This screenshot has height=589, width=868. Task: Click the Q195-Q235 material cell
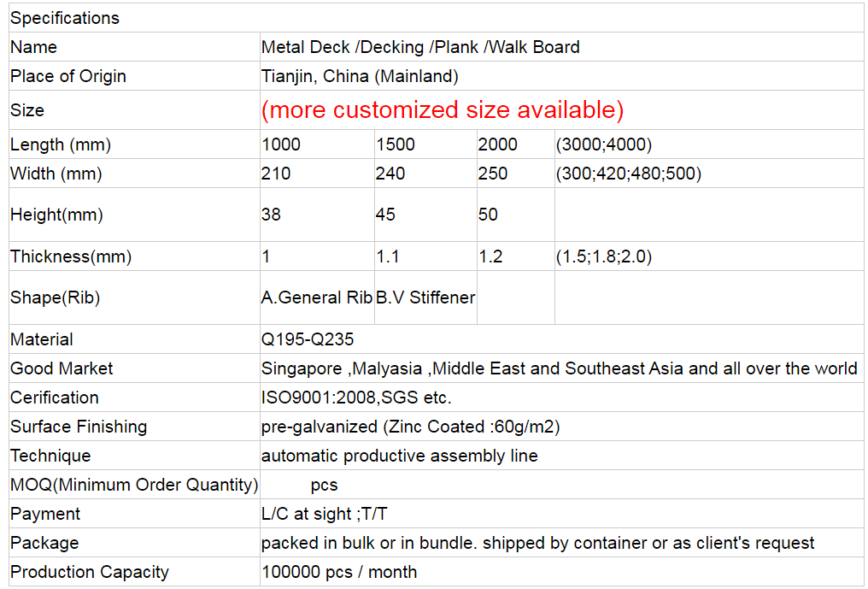click(308, 339)
